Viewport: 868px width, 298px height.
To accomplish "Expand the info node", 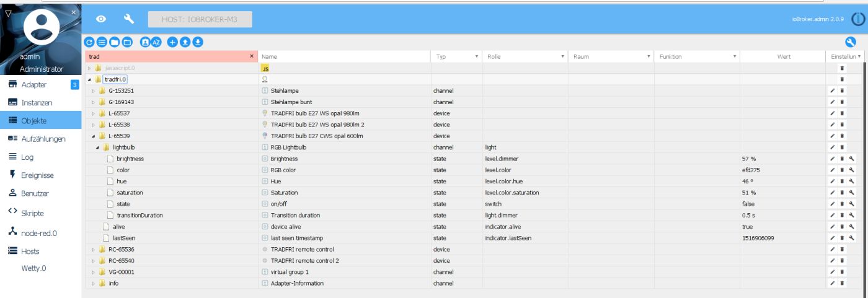I will [94, 283].
